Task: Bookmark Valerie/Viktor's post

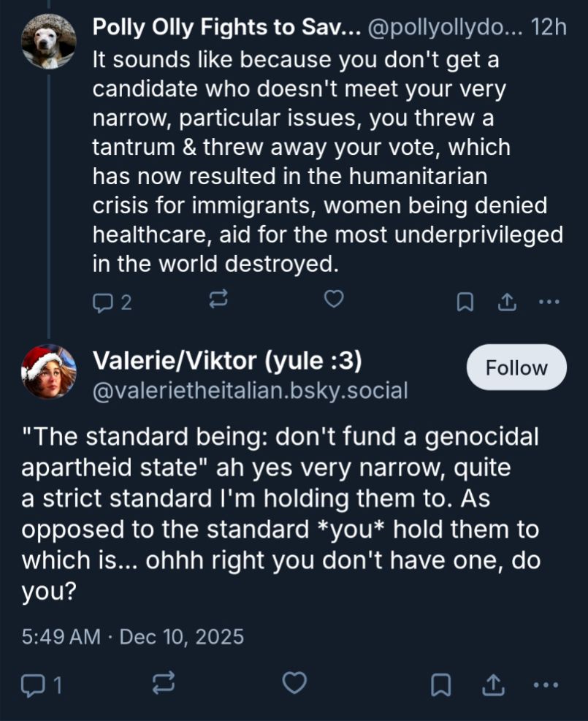Action: (440, 684)
